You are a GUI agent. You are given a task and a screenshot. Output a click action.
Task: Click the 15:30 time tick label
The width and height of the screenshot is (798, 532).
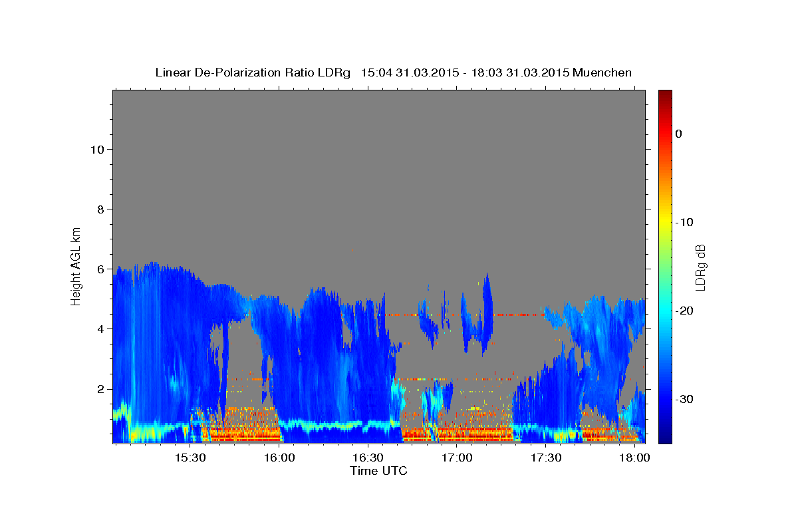tap(190, 458)
